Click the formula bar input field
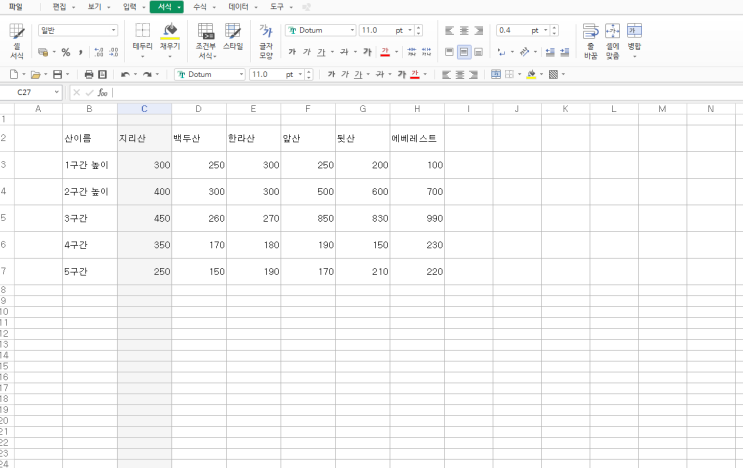Viewport: 743px width, 468px height. (x=426, y=92)
